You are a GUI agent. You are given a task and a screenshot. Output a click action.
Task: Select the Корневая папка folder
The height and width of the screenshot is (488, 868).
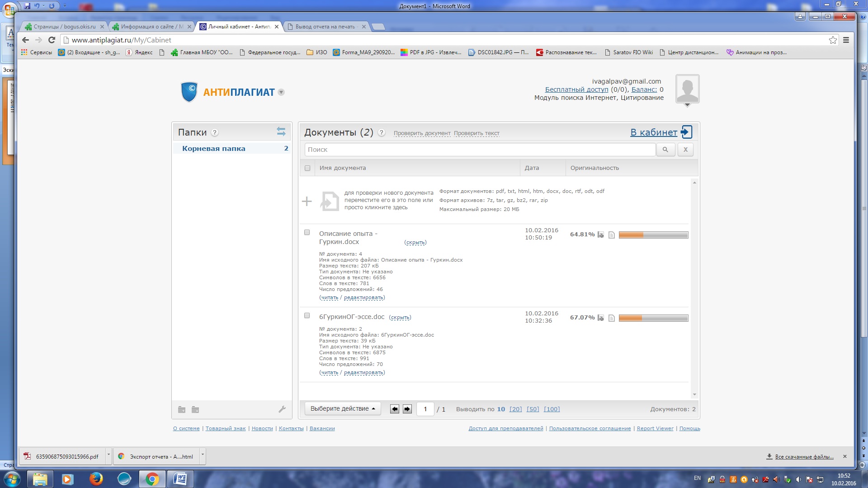[232, 148]
